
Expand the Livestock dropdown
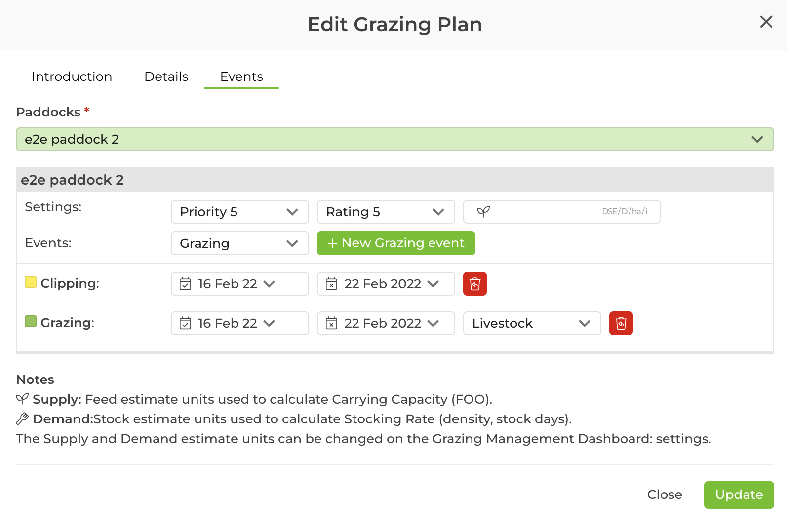click(x=532, y=323)
